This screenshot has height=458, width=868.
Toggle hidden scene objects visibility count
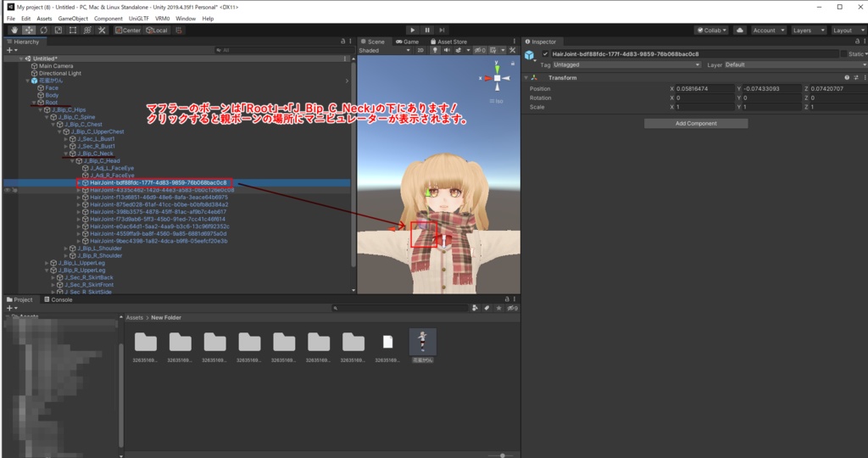480,50
